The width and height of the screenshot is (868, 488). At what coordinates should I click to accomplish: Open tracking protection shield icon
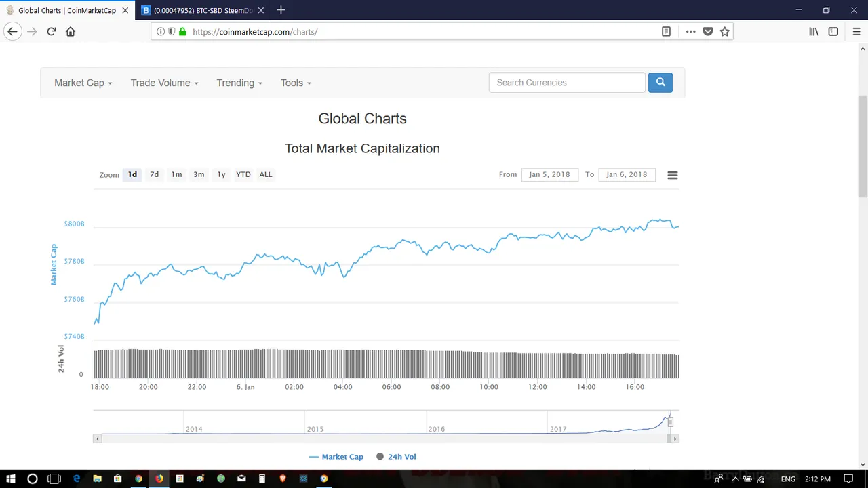tap(172, 31)
